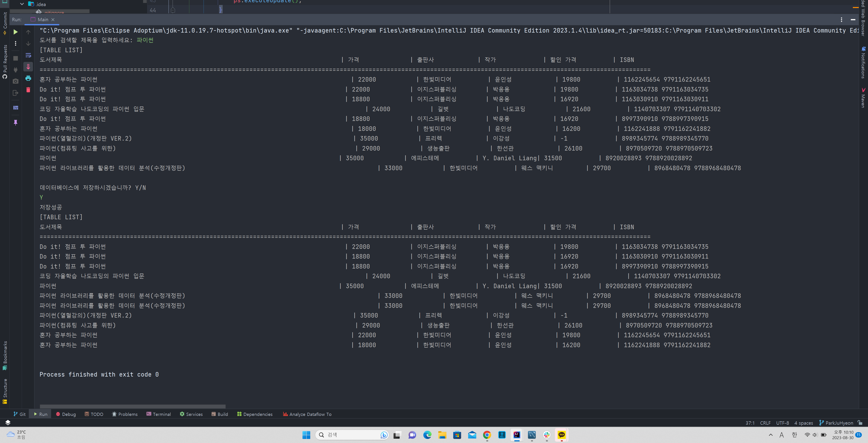Open the Problems tool tab
This screenshot has height=443, width=868.
click(x=124, y=414)
